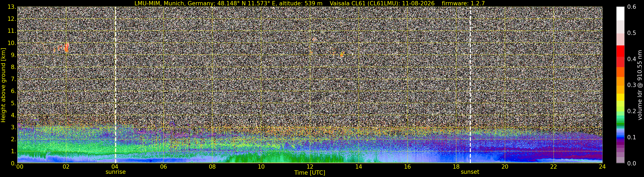Click the '0.4' colorbar tick label
The image size is (644, 177).
[632, 59]
